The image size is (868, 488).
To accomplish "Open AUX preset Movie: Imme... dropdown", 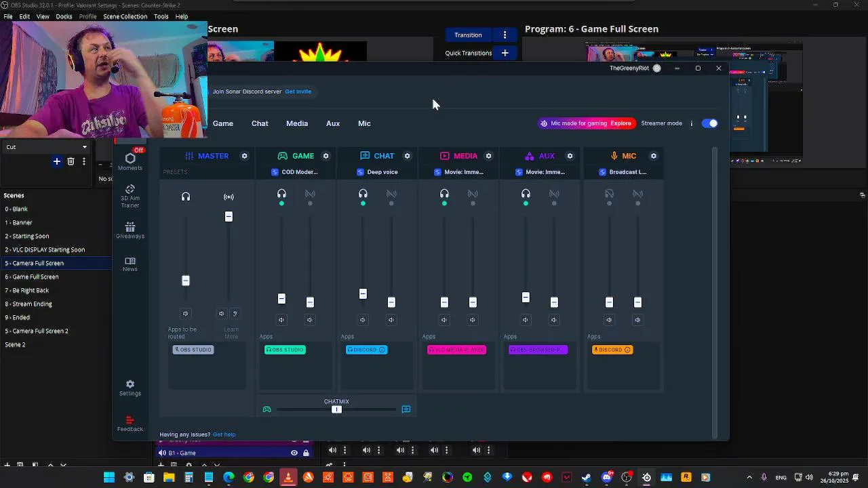I will click(540, 172).
